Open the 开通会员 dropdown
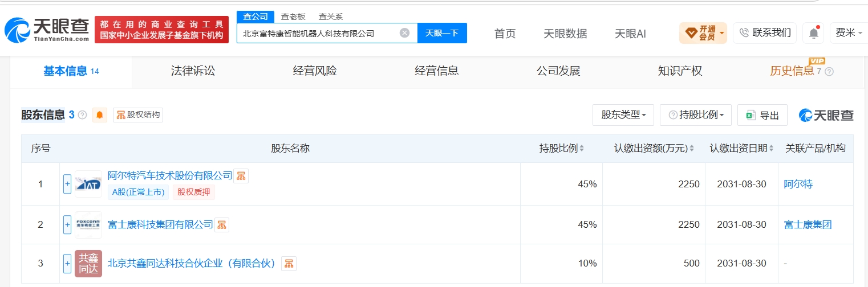Image resolution: width=868 pixels, height=287 pixels. click(703, 33)
